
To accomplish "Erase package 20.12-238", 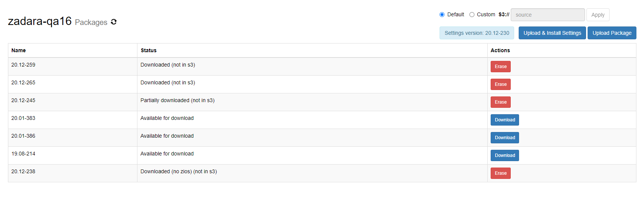I will coord(501,173).
